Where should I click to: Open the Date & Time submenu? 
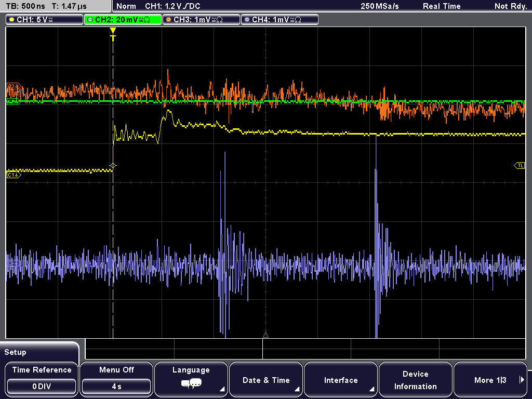click(x=266, y=379)
